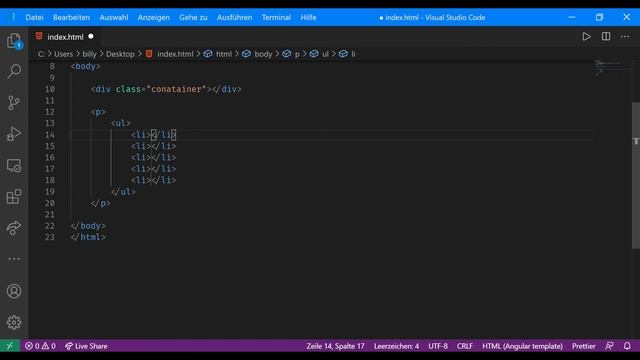
Task: Change HTML (Angular template) language mode
Action: (522, 346)
